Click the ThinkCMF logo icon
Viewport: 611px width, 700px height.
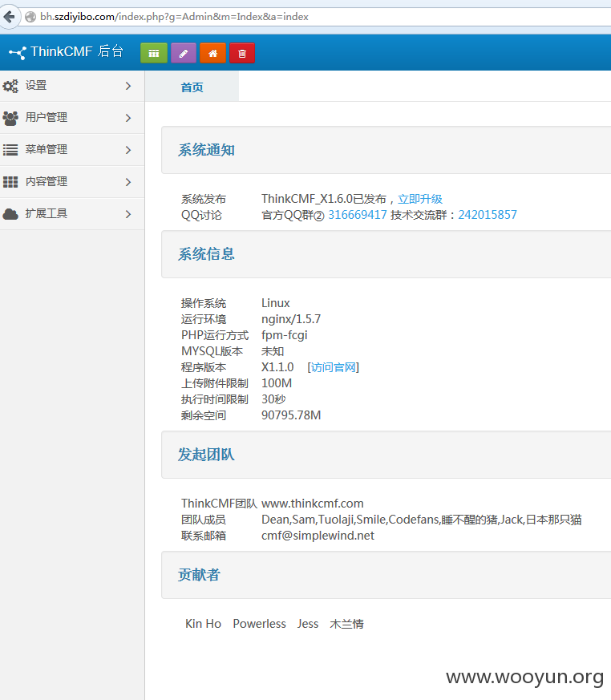click(x=18, y=53)
